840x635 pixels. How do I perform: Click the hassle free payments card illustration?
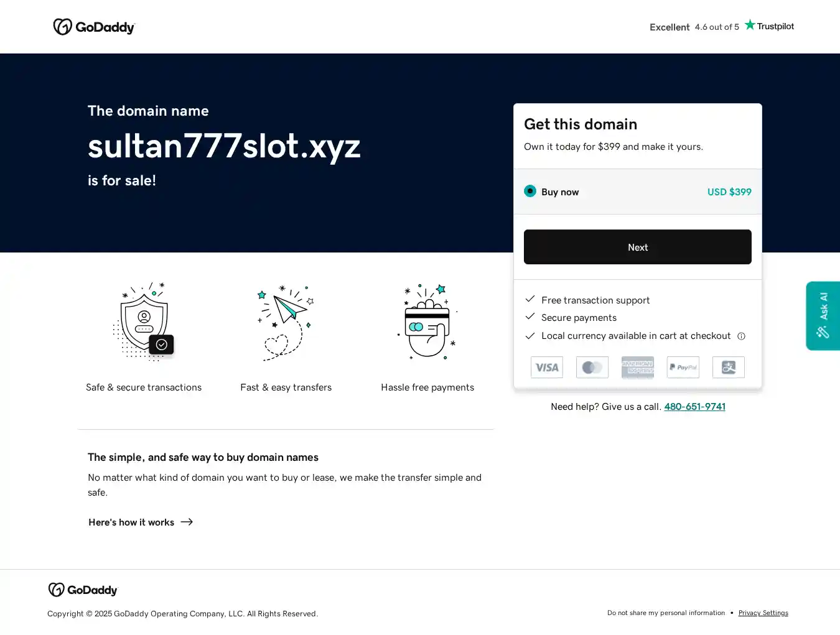point(427,322)
